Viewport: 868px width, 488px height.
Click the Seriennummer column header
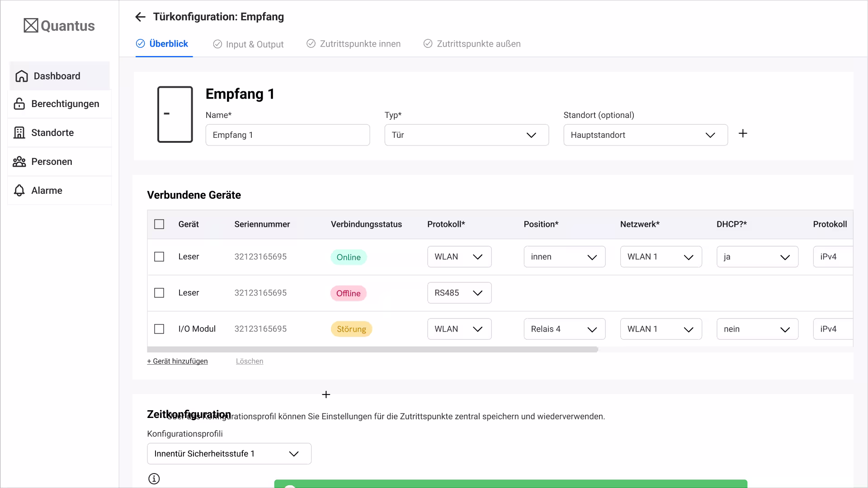(262, 224)
